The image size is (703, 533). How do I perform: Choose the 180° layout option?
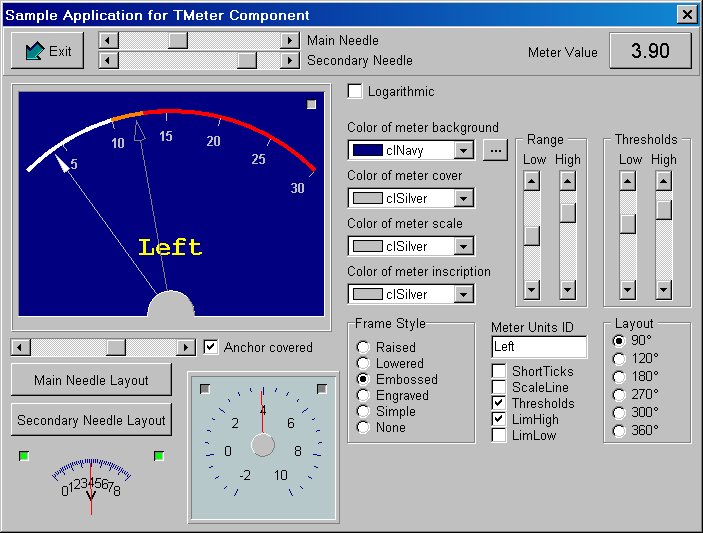[620, 377]
